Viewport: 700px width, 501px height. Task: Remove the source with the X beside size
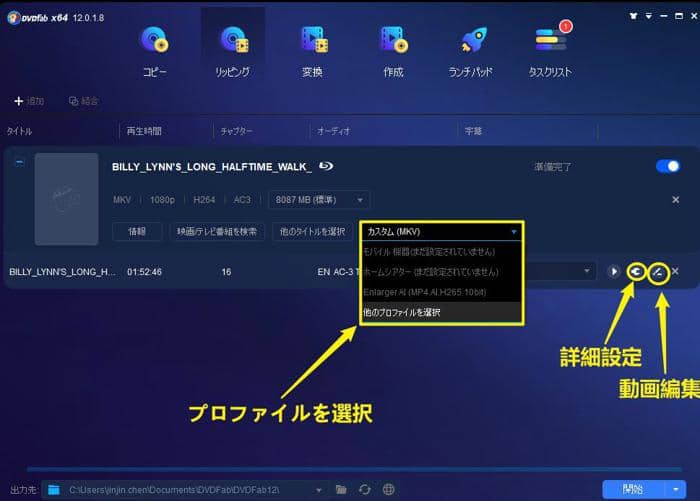[x=675, y=200]
